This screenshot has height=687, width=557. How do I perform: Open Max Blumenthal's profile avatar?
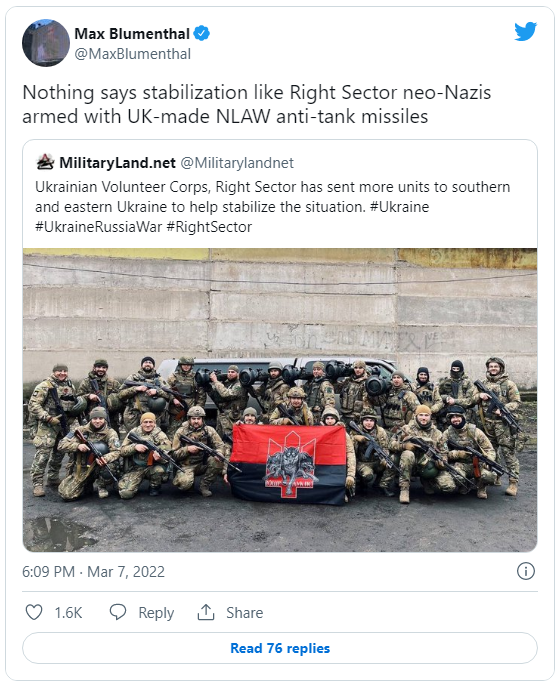[x=46, y=42]
